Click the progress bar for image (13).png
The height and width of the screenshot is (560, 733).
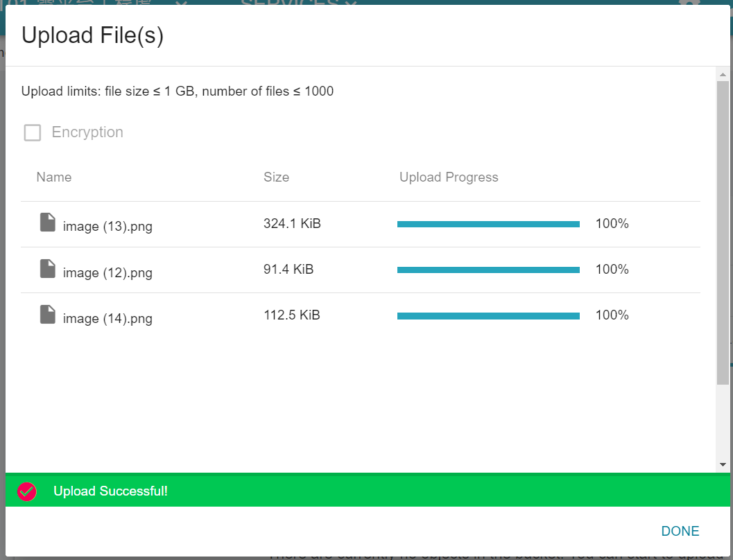tap(488, 224)
